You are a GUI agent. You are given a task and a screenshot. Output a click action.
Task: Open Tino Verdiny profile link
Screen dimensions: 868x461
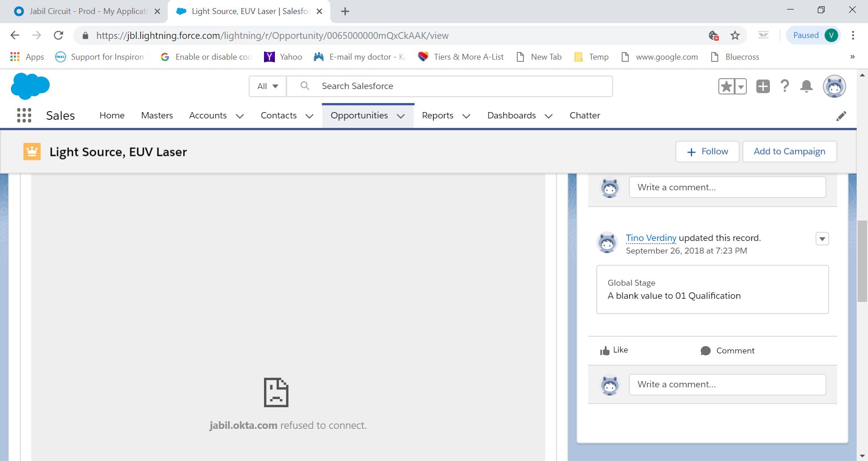point(651,238)
